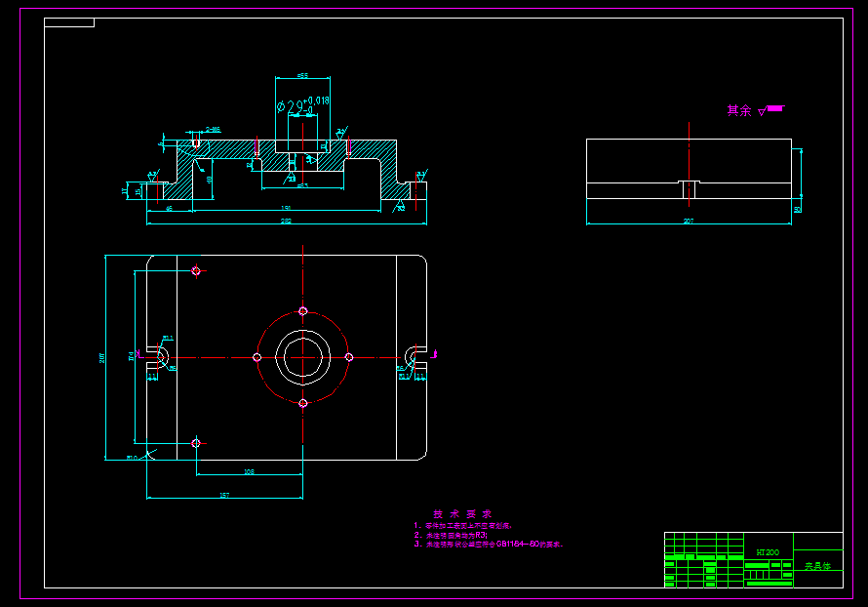Select the note line mentioning GB1184-80
The width and height of the screenshot is (868, 607).
point(489,544)
